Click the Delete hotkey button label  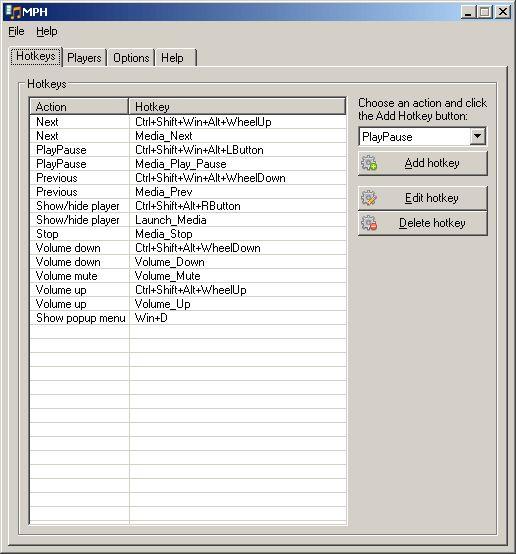(432, 223)
